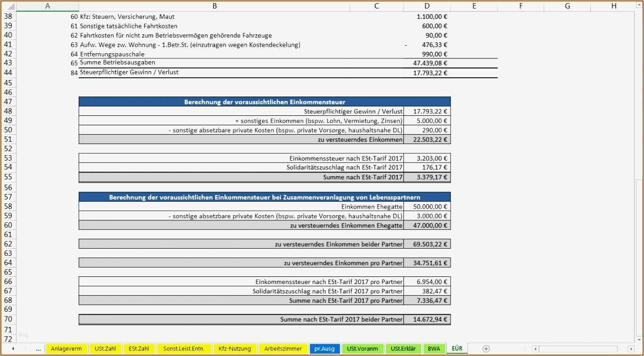The width and height of the screenshot is (644, 356).
Task: Select the USt.Erklär sheet tab
Action: [x=403, y=348]
